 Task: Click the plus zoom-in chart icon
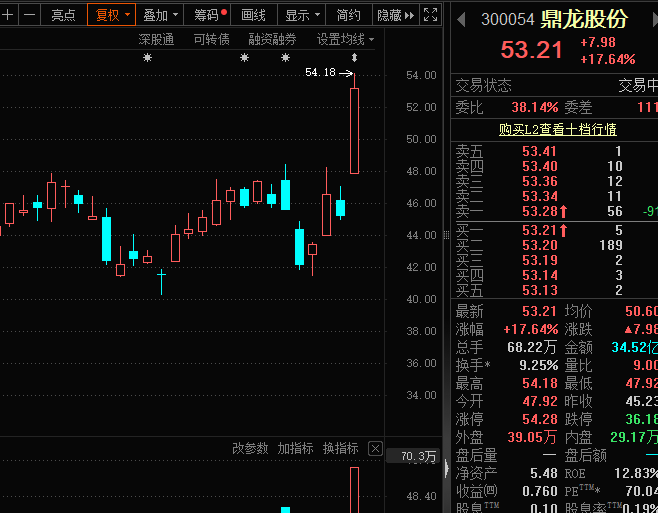[8, 15]
